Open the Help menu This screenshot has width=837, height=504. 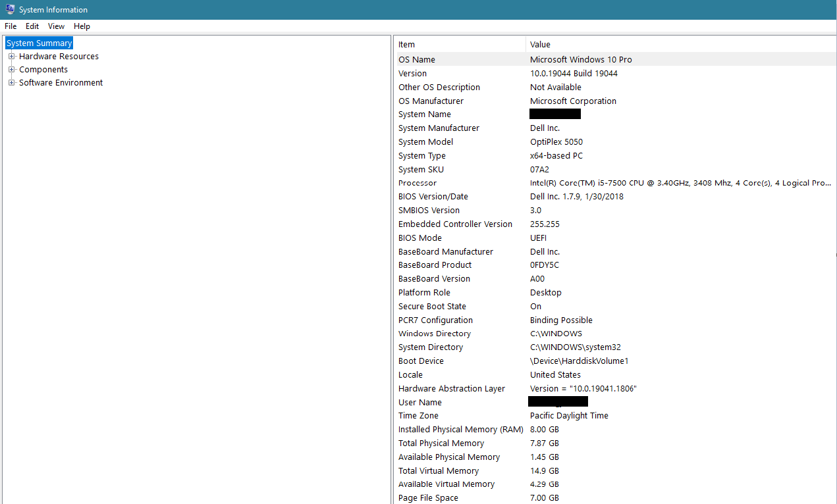[82, 26]
